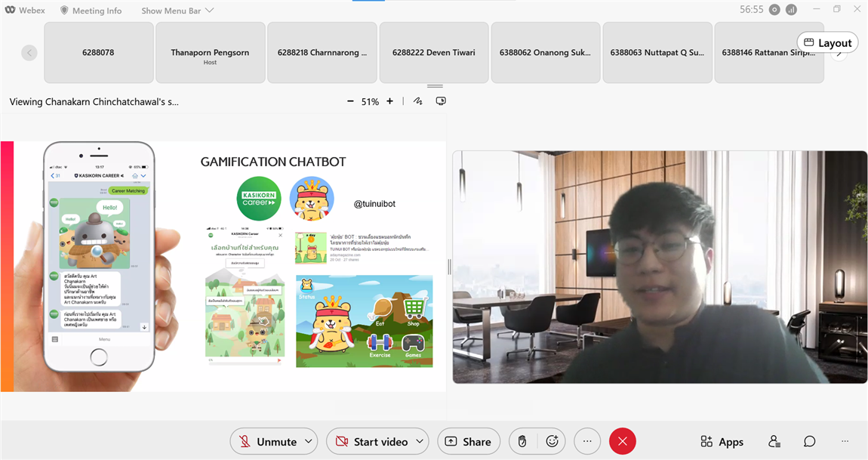Image resolution: width=868 pixels, height=460 pixels.
Task: Click the annotate pen icon
Action: pos(417,101)
